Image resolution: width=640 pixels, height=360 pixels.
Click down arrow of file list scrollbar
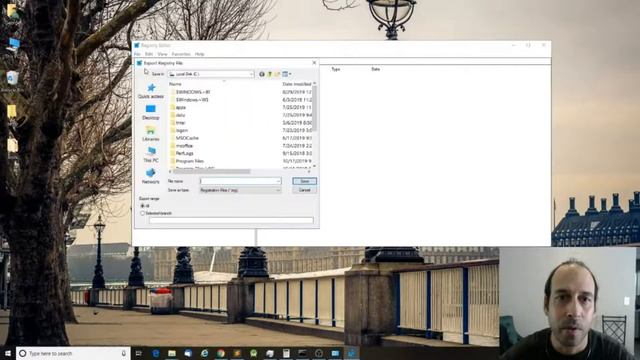314,166
